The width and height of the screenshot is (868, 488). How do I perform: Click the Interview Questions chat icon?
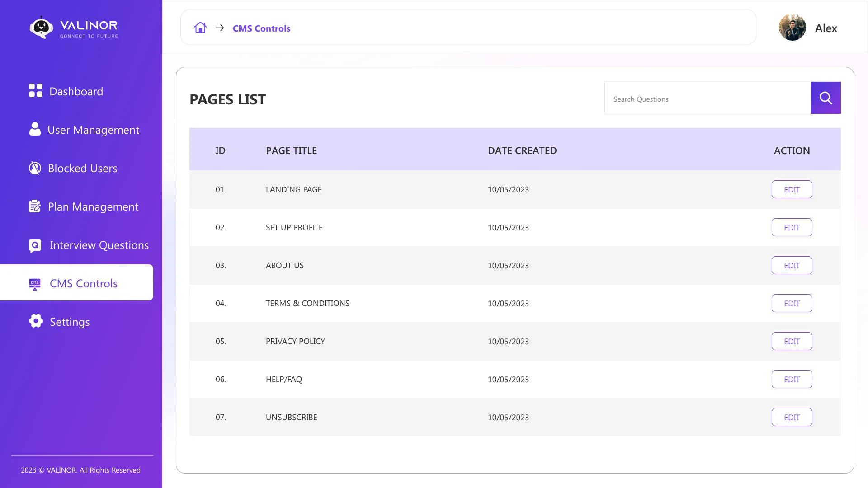[35, 245]
